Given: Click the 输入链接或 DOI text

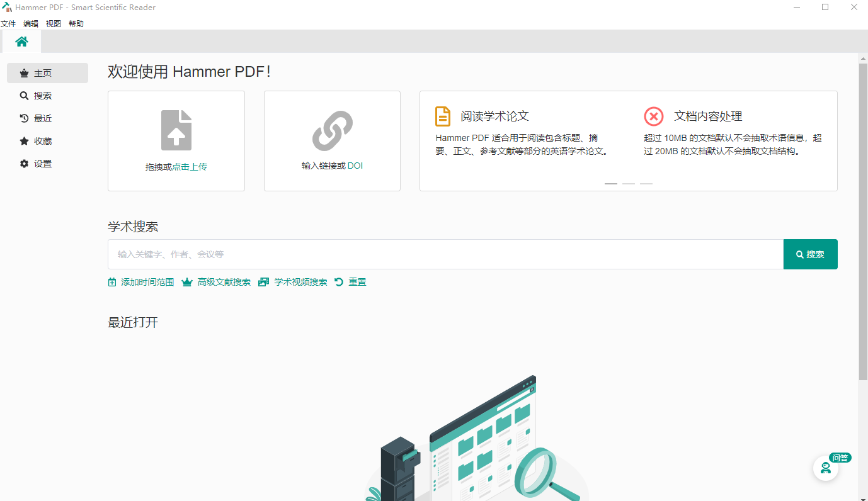Looking at the screenshot, I should [332, 166].
